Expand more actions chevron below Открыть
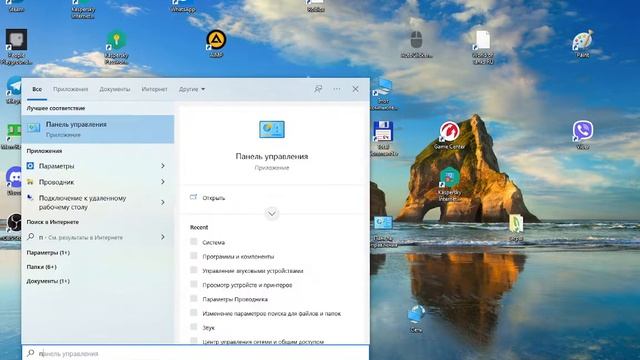Image resolution: width=640 pixels, height=360 pixels. pos(272,213)
